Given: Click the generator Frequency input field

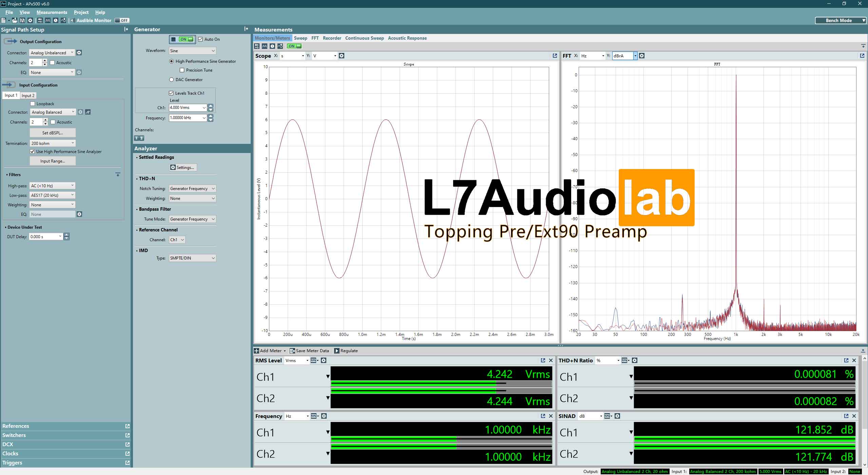Looking at the screenshot, I should [188, 118].
